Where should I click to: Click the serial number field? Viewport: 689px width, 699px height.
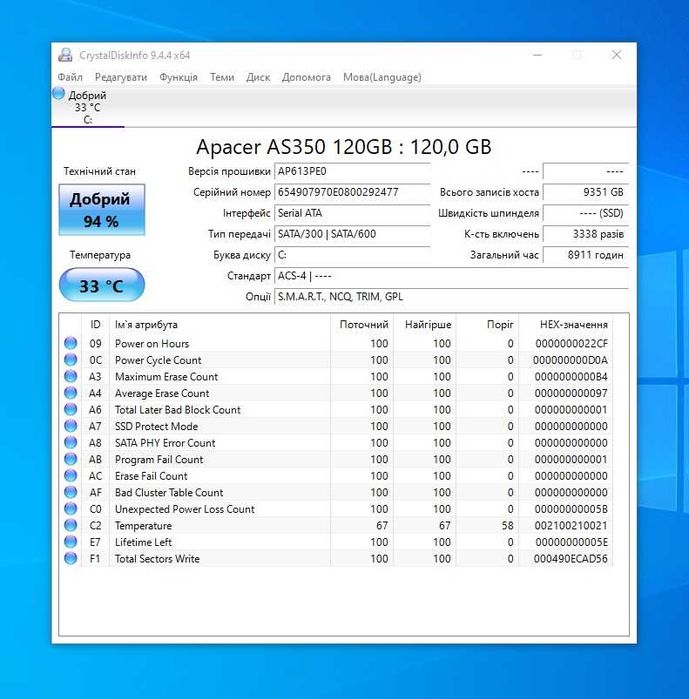point(352,193)
